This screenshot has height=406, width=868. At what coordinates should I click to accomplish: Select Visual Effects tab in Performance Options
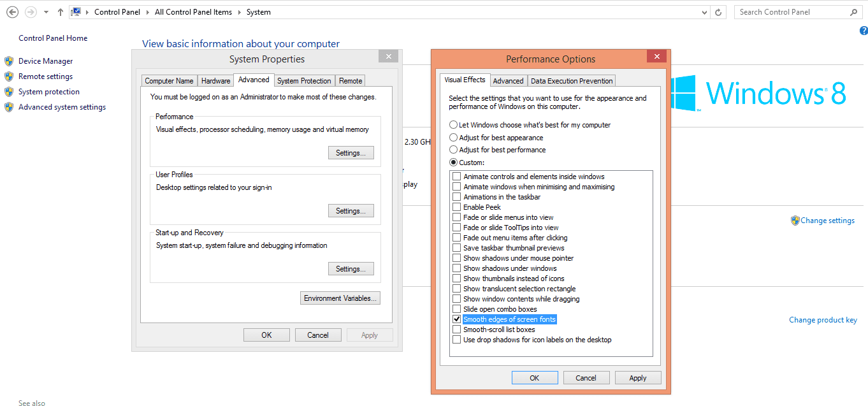[465, 80]
